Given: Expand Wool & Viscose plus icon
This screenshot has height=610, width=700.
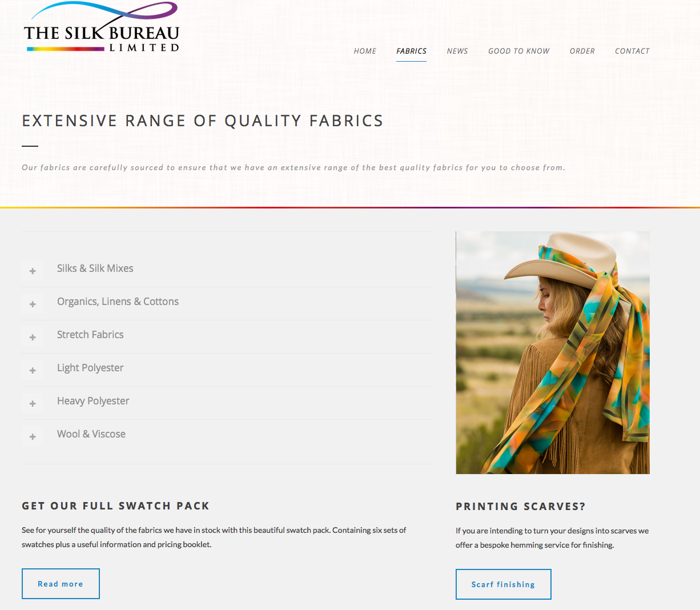Looking at the screenshot, I should tap(33, 436).
